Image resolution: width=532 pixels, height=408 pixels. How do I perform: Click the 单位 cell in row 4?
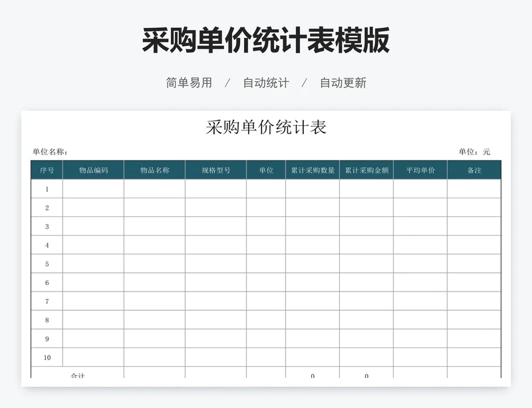[266, 245]
